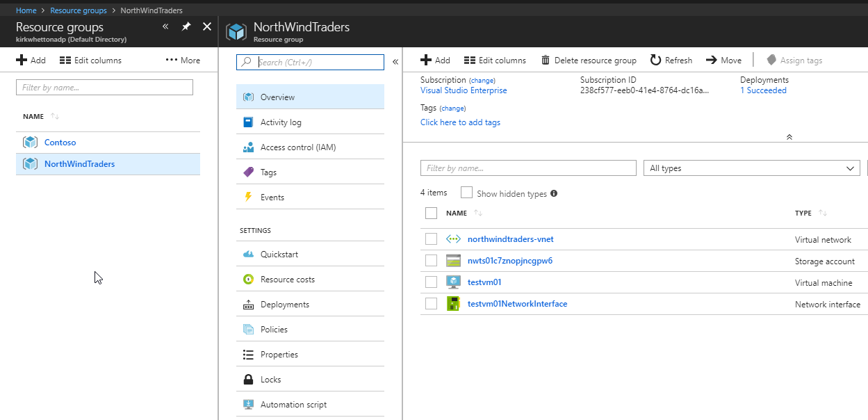Enable Show hidden types
This screenshot has width=868, height=420.
coord(466,193)
